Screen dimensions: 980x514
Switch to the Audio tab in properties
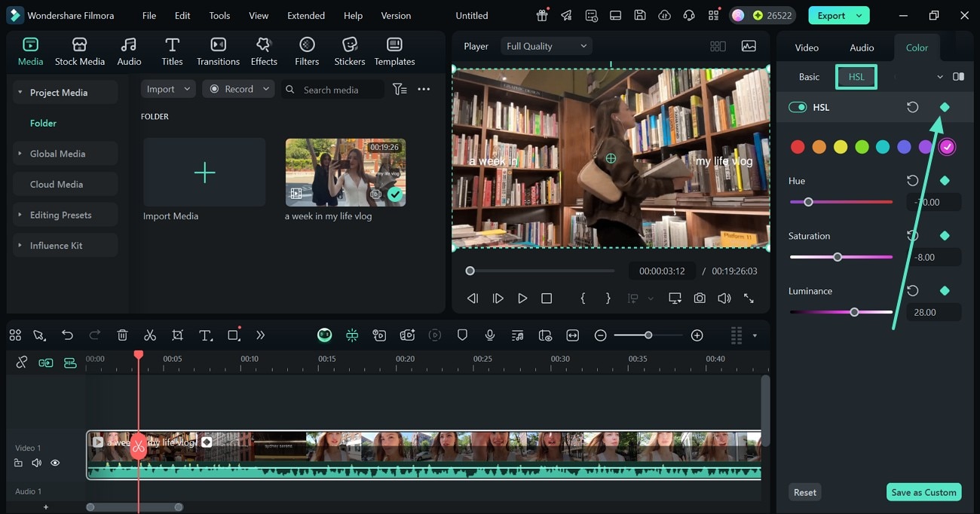pyautogui.click(x=862, y=47)
